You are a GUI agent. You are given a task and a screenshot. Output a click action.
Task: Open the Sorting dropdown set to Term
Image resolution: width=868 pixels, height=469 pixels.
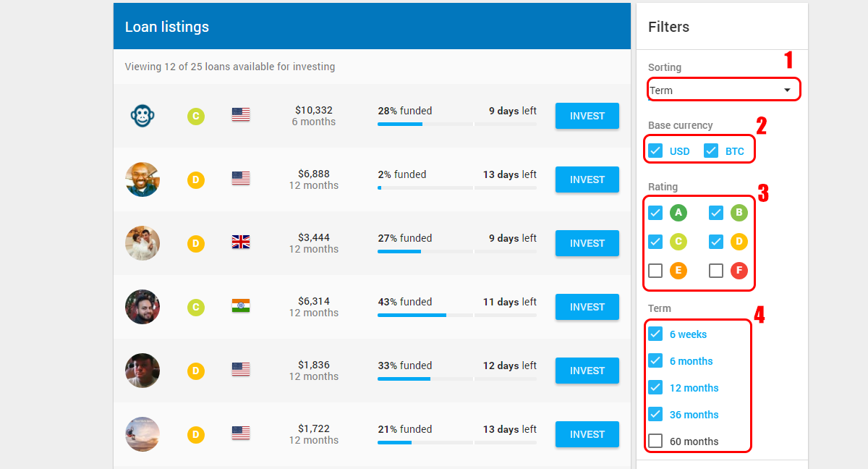[x=724, y=90]
